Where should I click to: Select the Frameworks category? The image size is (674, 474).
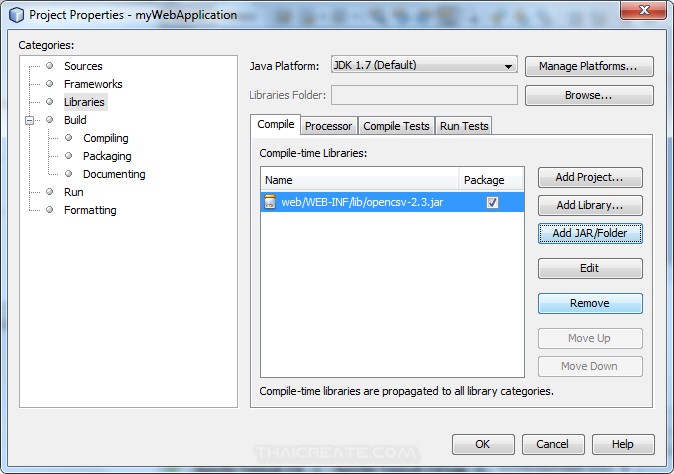[x=93, y=84]
